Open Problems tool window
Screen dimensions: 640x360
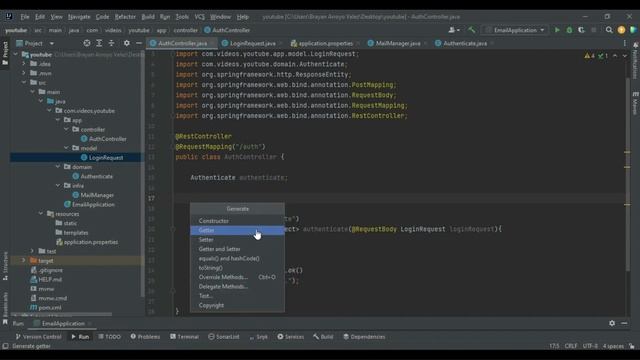[x=145, y=337]
